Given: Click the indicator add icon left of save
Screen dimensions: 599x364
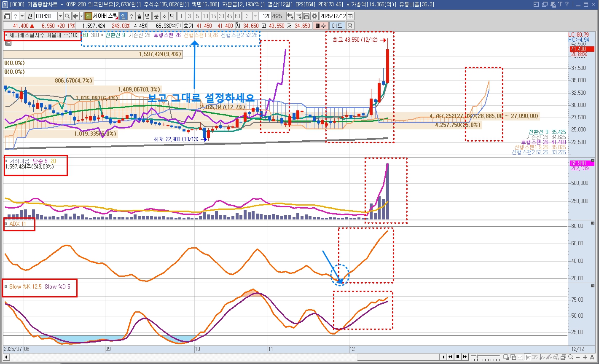Looking at the screenshot, I should point(290,16).
